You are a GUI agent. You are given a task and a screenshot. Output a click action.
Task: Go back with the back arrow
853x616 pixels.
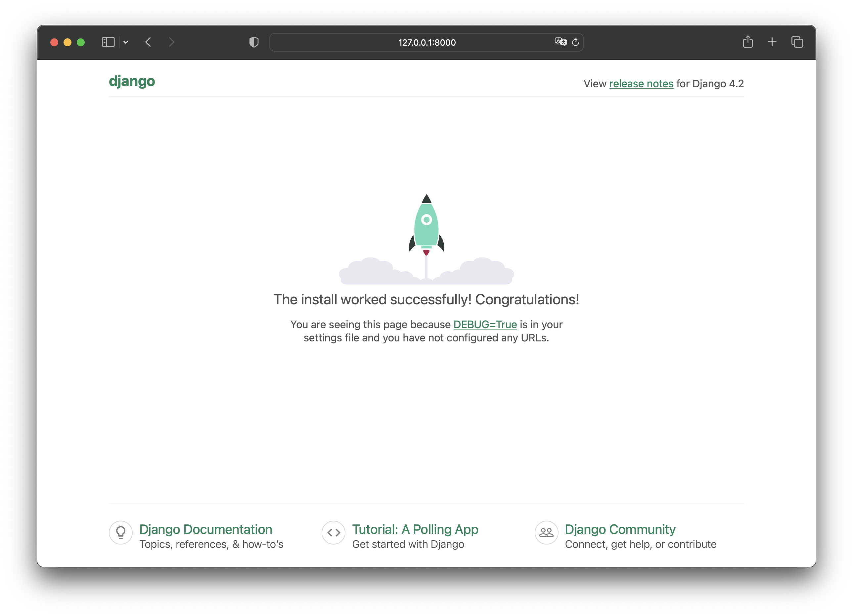coord(148,42)
